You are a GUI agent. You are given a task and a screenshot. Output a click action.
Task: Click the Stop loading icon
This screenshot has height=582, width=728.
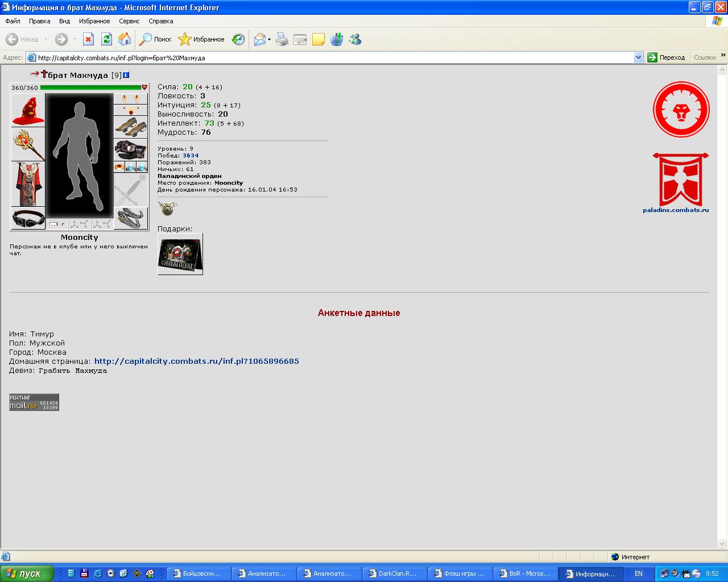tap(88, 39)
